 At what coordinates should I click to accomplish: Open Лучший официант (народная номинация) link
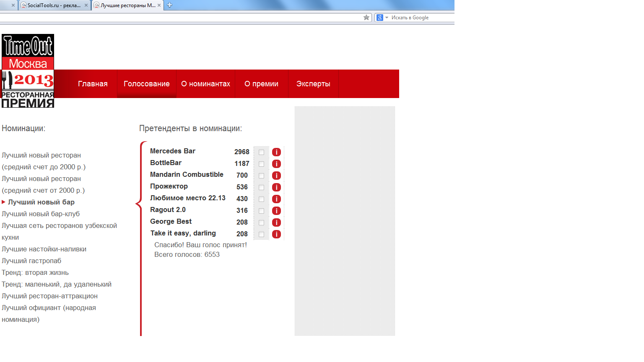click(x=49, y=313)
